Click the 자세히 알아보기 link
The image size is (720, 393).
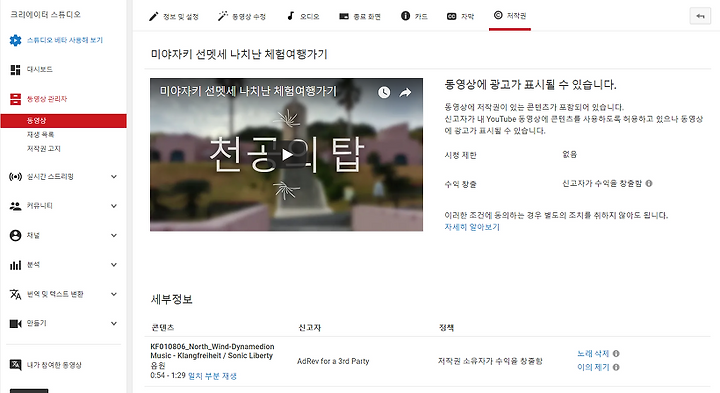click(472, 227)
